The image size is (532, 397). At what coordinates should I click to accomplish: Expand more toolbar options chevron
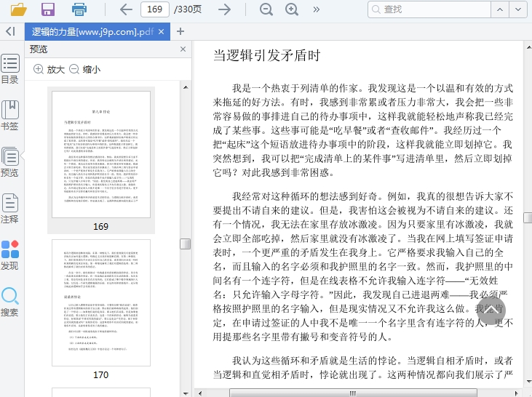pos(316,9)
